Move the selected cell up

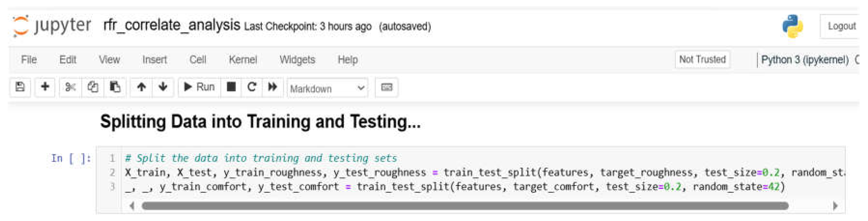(141, 87)
